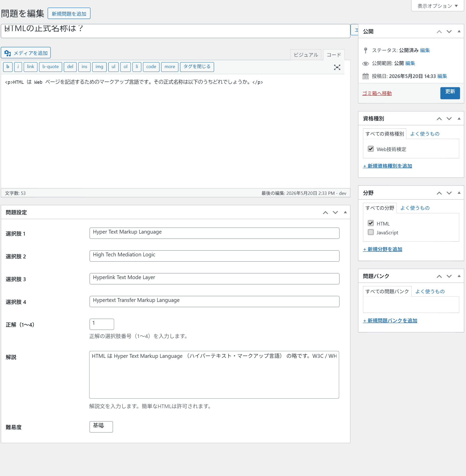
Task: Insert b-quote blockquote tag
Action: [x=51, y=67]
